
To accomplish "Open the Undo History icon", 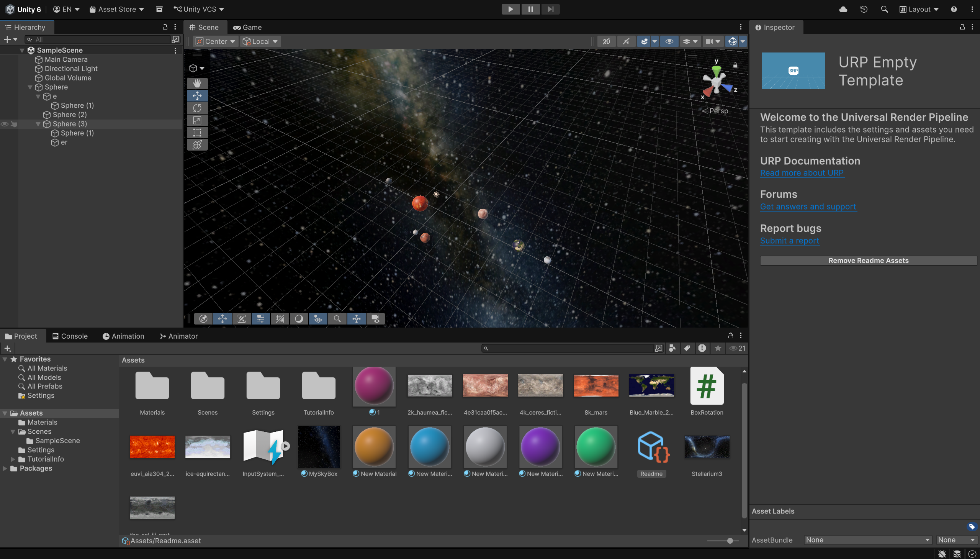I will click(864, 9).
